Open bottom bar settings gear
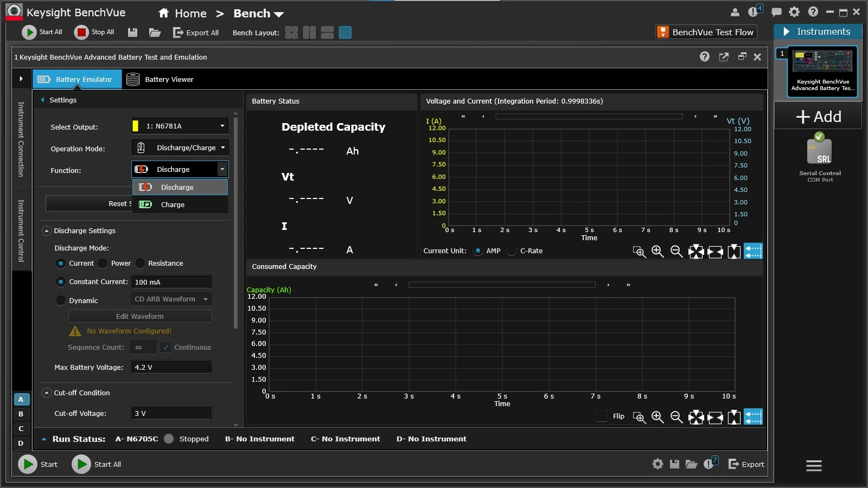Viewport: 868px width, 488px height. click(x=658, y=464)
